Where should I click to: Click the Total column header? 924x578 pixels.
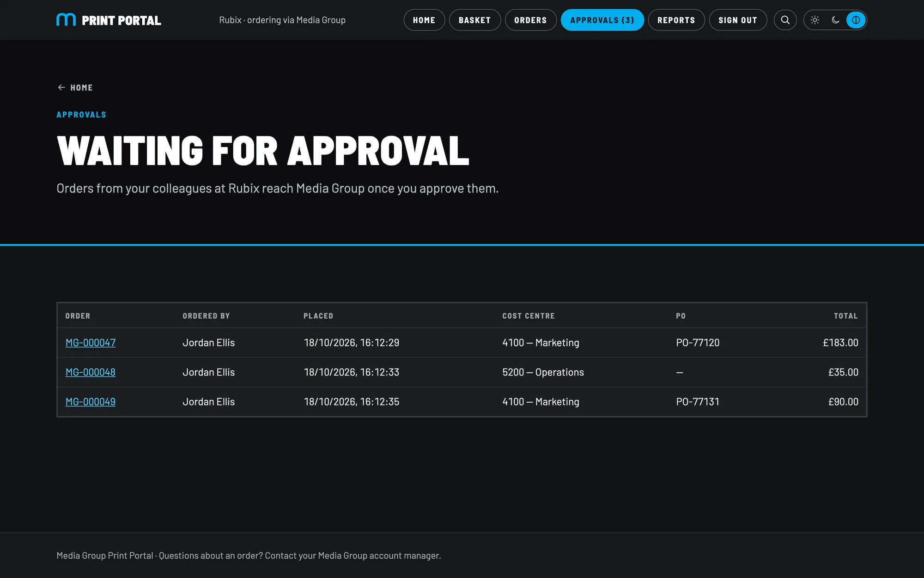point(846,316)
